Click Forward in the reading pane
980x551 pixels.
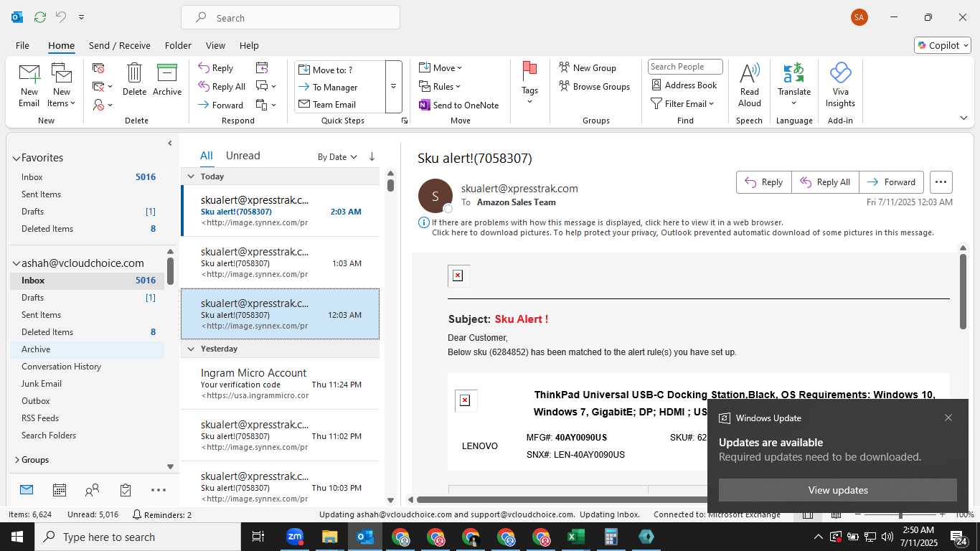[x=891, y=182]
